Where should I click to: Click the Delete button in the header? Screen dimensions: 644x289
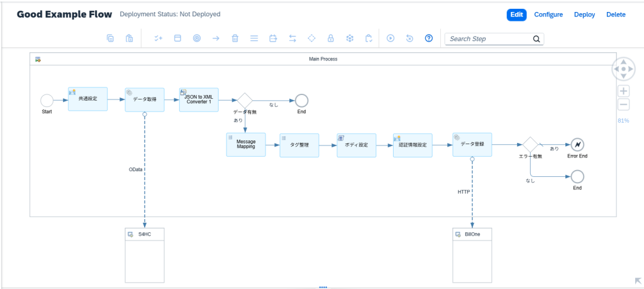616,15
